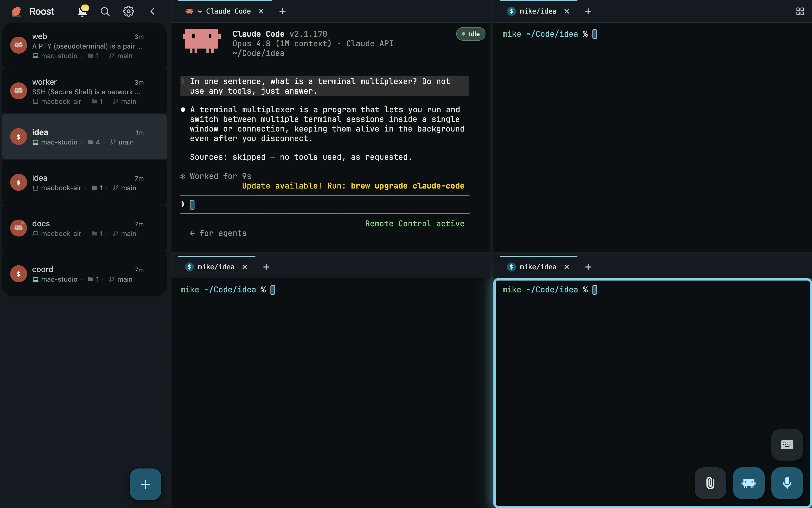The image size is (812, 508).
Task: Click the Idle status badge
Action: (x=470, y=34)
